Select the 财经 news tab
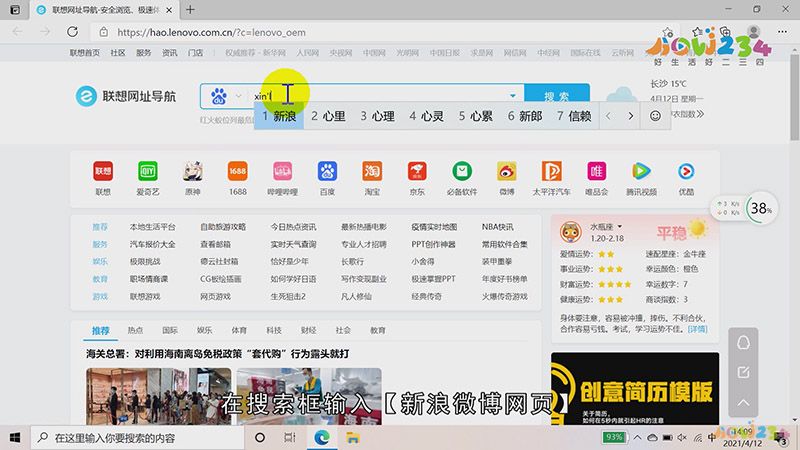Image resolution: width=800 pixels, height=450 pixels. [x=309, y=331]
